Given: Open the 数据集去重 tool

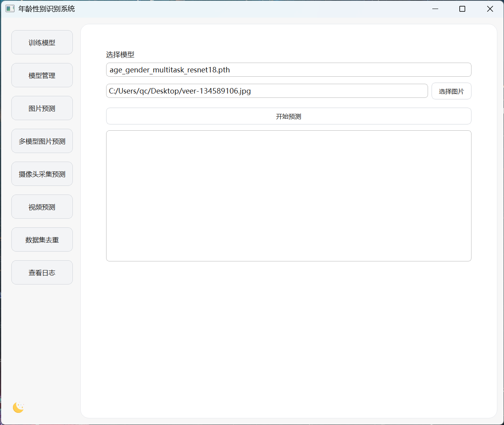Looking at the screenshot, I should (x=42, y=240).
